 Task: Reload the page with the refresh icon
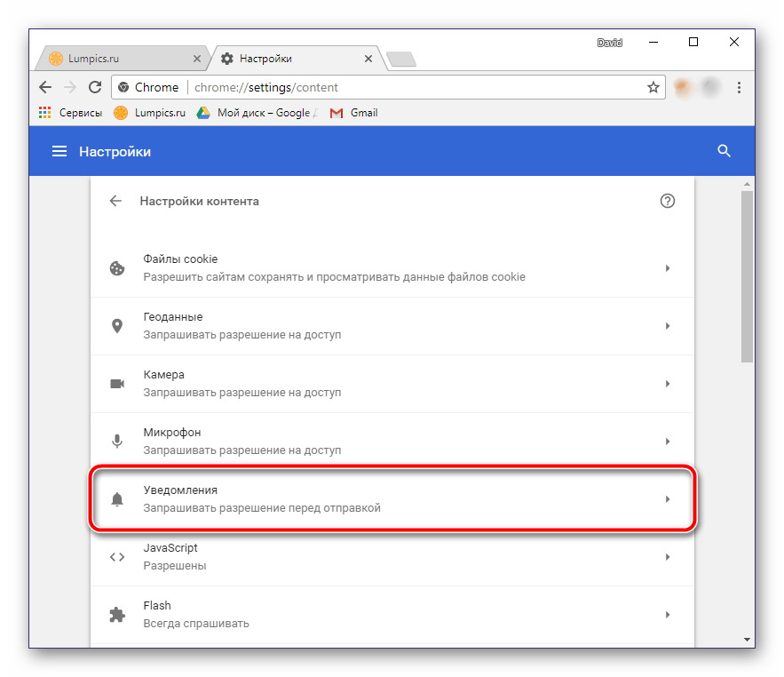pyautogui.click(x=95, y=88)
